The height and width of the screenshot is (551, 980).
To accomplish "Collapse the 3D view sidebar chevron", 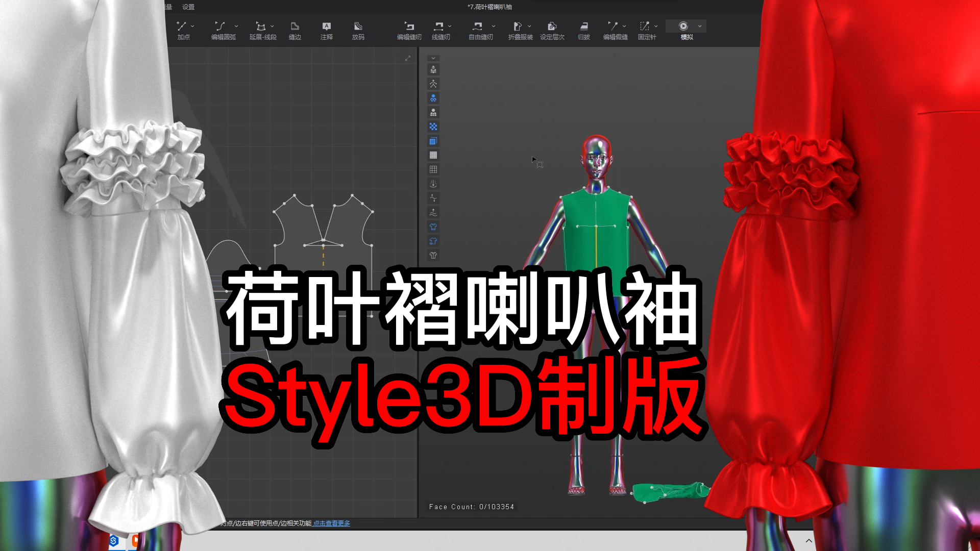I will click(433, 58).
